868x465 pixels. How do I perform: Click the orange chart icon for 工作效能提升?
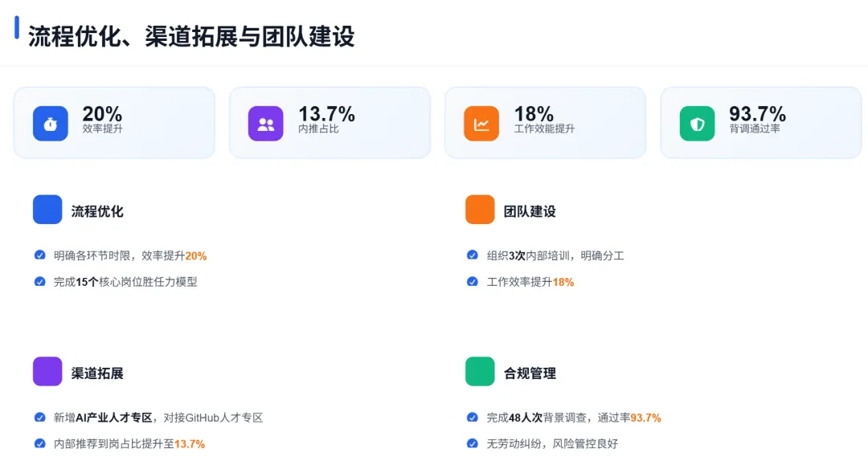pos(481,124)
